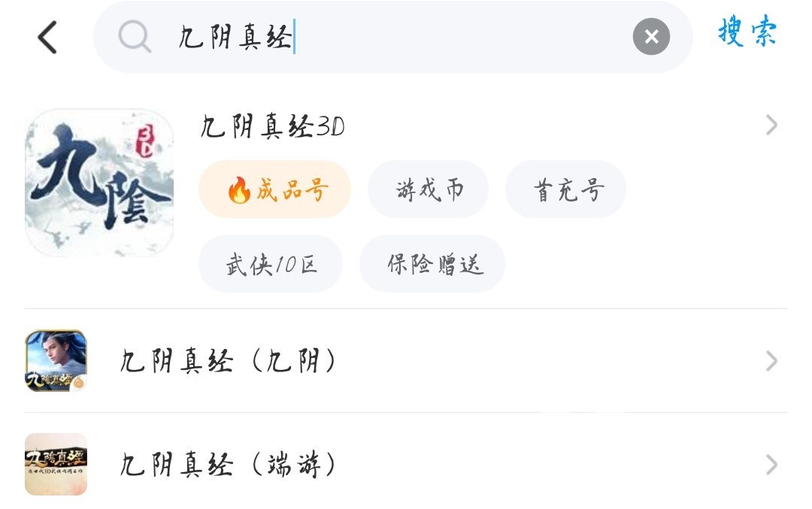The image size is (812, 509).
Task: Choose the 游戏币 category tag
Action: pos(428,189)
